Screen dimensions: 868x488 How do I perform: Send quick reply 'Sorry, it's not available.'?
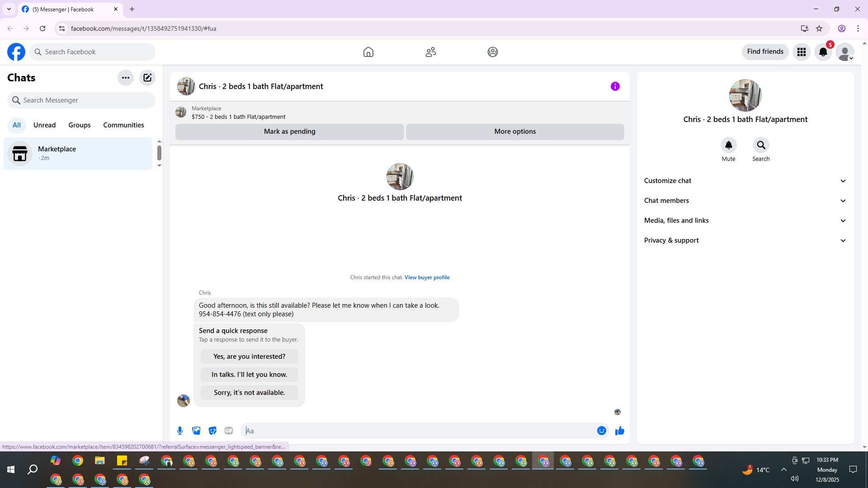click(x=250, y=393)
